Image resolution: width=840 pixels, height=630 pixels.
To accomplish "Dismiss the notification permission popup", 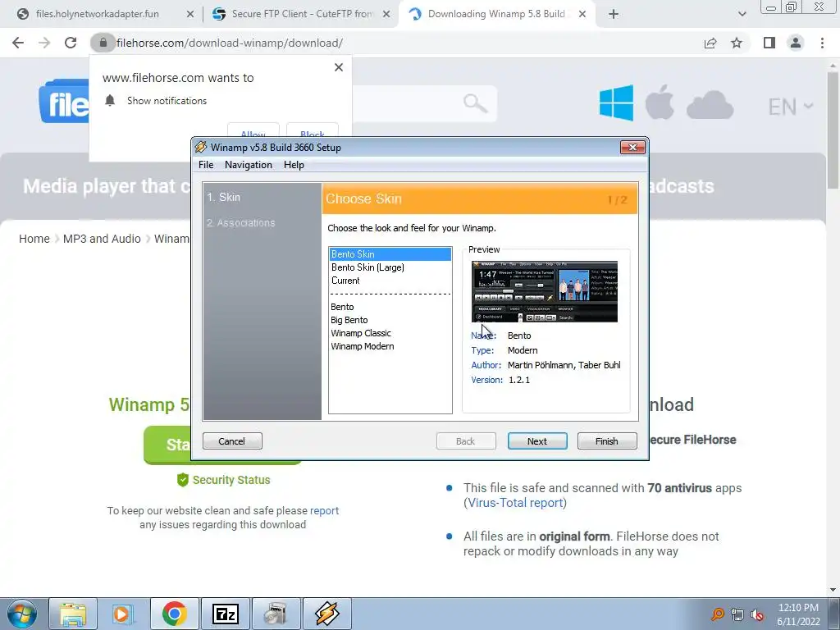I will tap(339, 67).
